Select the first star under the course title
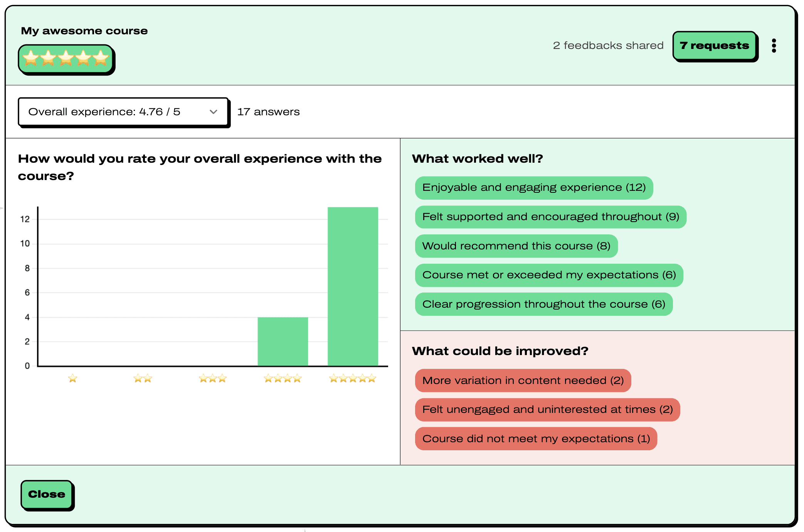The image size is (804, 532). (x=31, y=59)
